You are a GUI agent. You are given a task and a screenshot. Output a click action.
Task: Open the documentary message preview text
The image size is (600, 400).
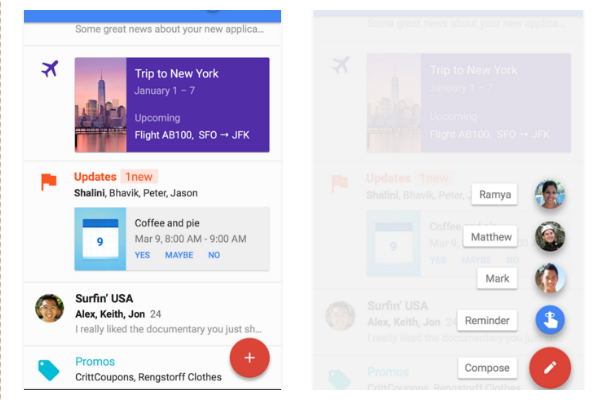169,329
